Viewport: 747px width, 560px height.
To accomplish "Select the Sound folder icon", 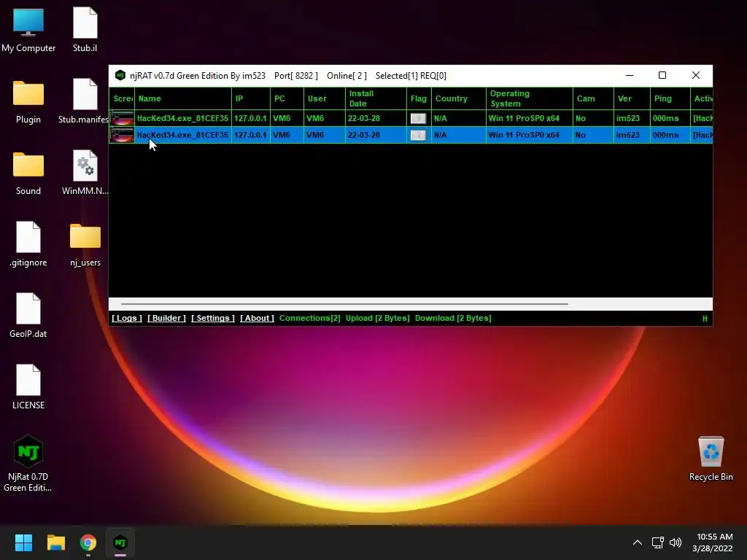I will [28, 173].
